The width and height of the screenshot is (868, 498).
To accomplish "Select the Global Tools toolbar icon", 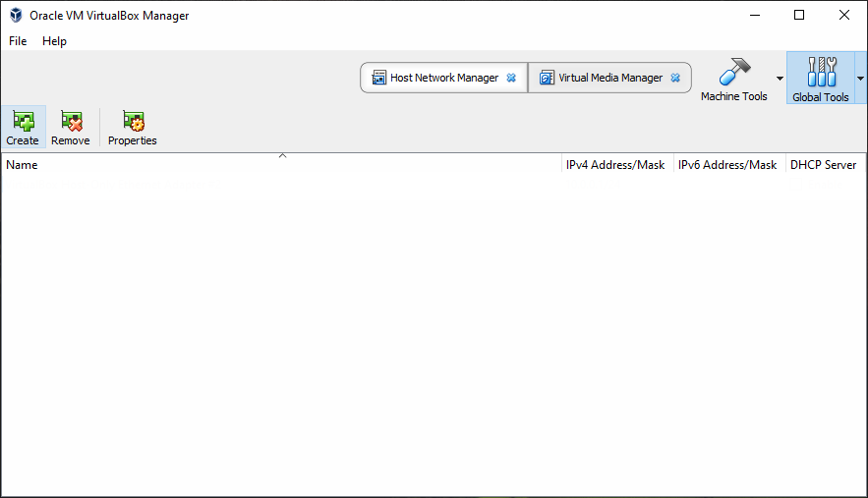I will [821, 78].
